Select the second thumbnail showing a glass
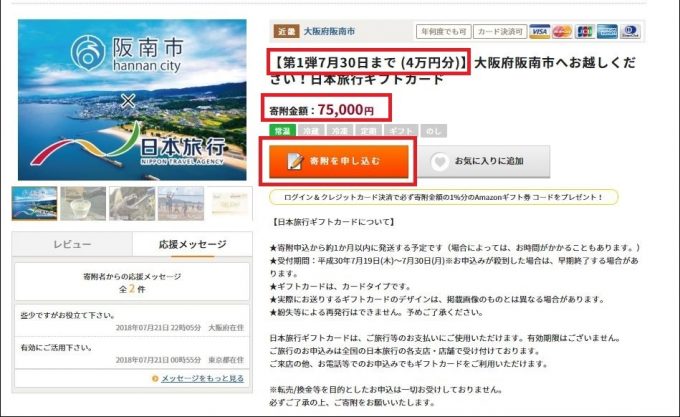The height and width of the screenshot is (417, 680). click(x=83, y=203)
